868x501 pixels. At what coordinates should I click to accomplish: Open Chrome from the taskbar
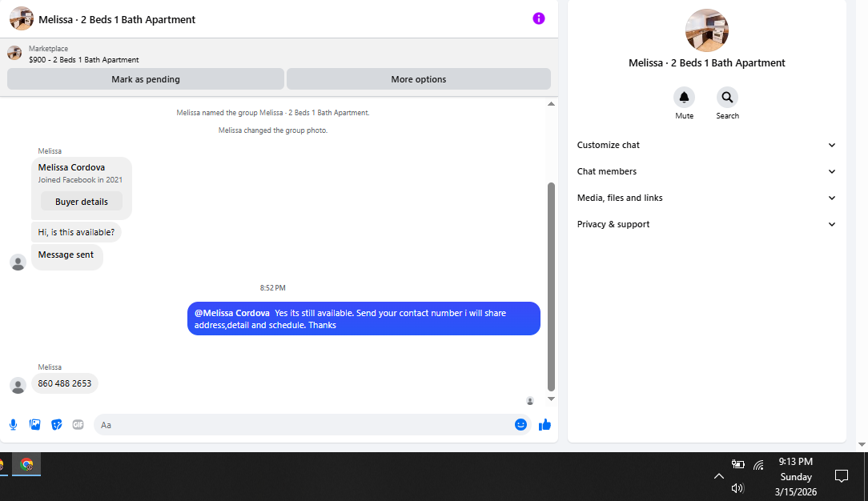(26, 464)
